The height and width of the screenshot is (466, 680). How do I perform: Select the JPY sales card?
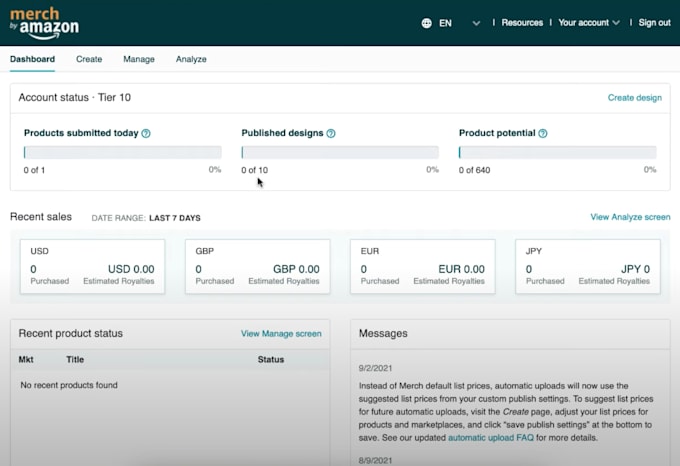(588, 267)
